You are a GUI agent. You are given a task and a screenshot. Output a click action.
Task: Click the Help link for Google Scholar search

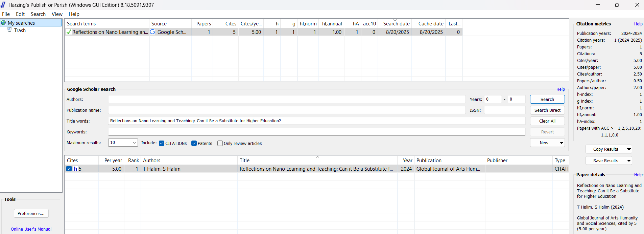(x=560, y=89)
